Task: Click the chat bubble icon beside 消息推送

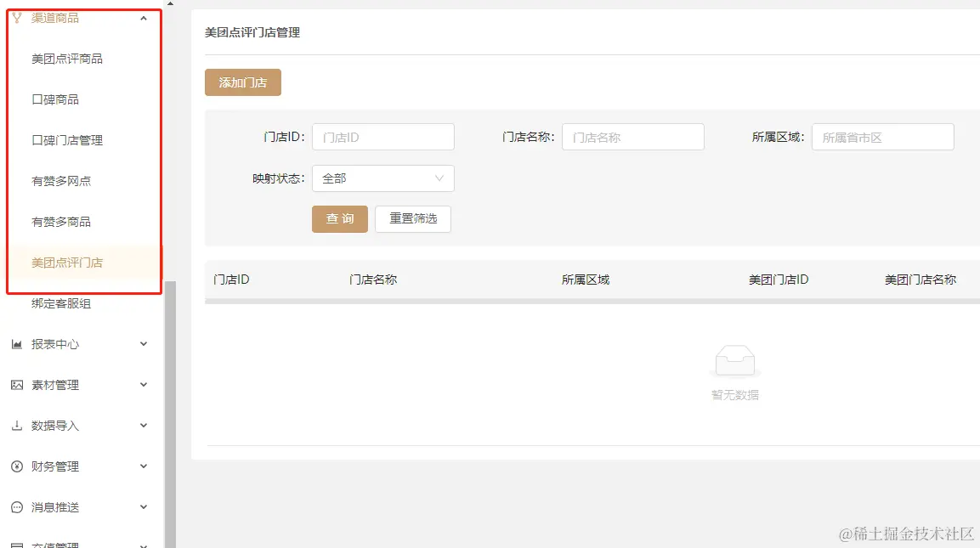Action: point(16,507)
